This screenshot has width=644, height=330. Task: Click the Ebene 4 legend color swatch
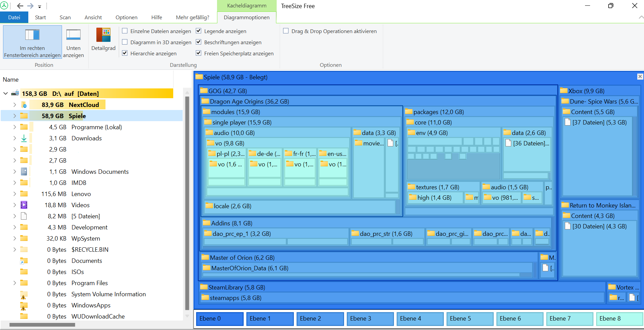(420, 319)
